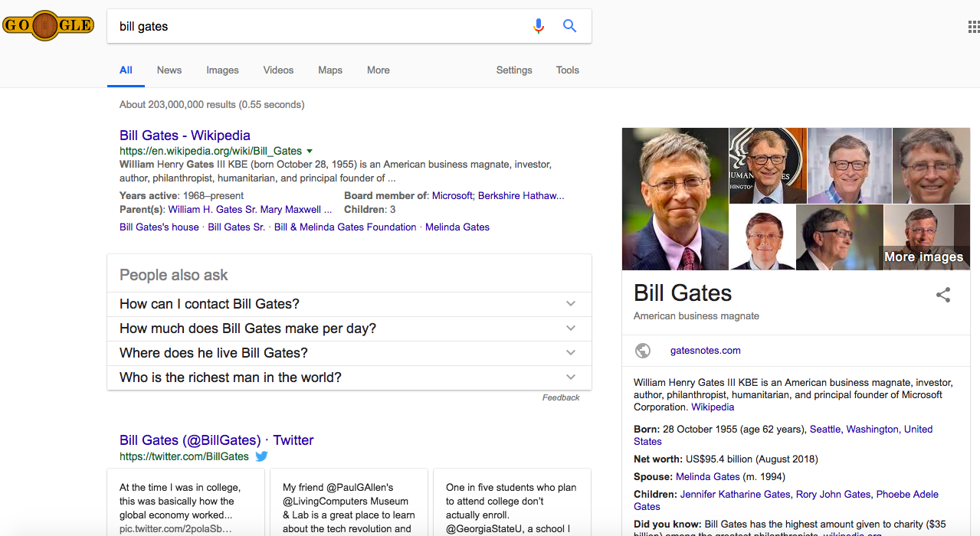The height and width of the screenshot is (536, 980).
Task: Click the Google doodle logo
Action: [48, 26]
